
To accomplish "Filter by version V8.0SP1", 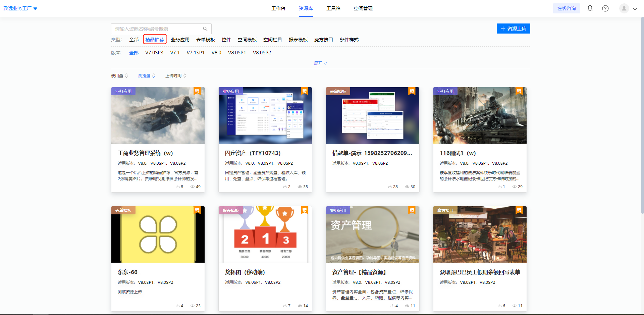I will click(x=237, y=53).
